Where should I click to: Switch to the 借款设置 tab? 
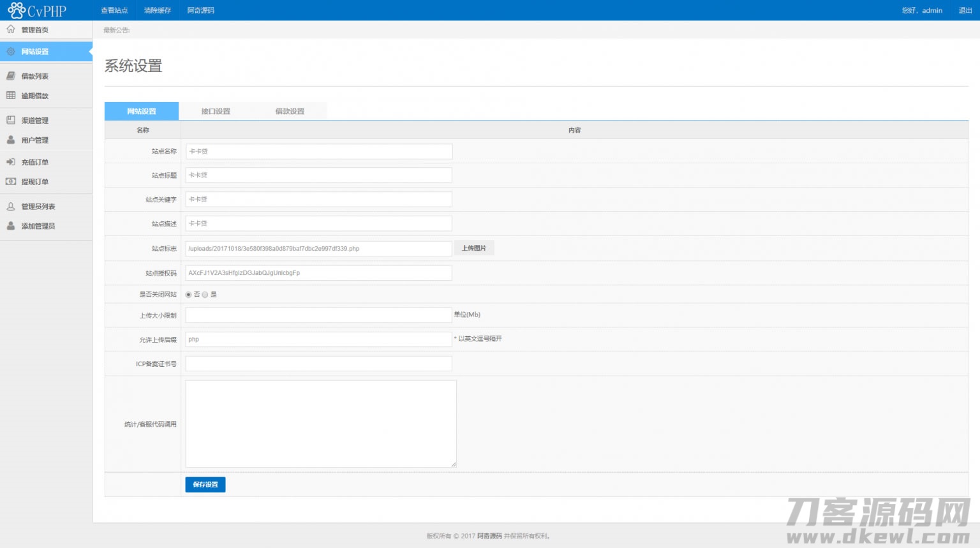290,111
